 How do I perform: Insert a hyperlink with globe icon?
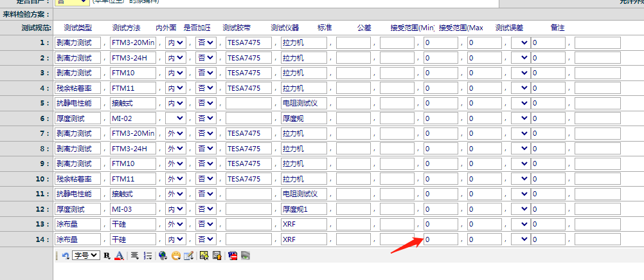(x=163, y=256)
